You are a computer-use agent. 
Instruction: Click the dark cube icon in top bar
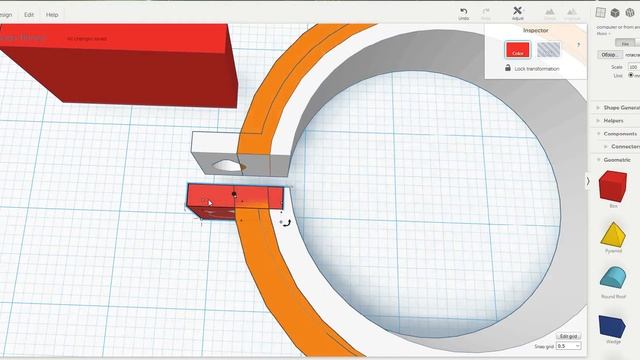pyautogui.click(x=615, y=13)
